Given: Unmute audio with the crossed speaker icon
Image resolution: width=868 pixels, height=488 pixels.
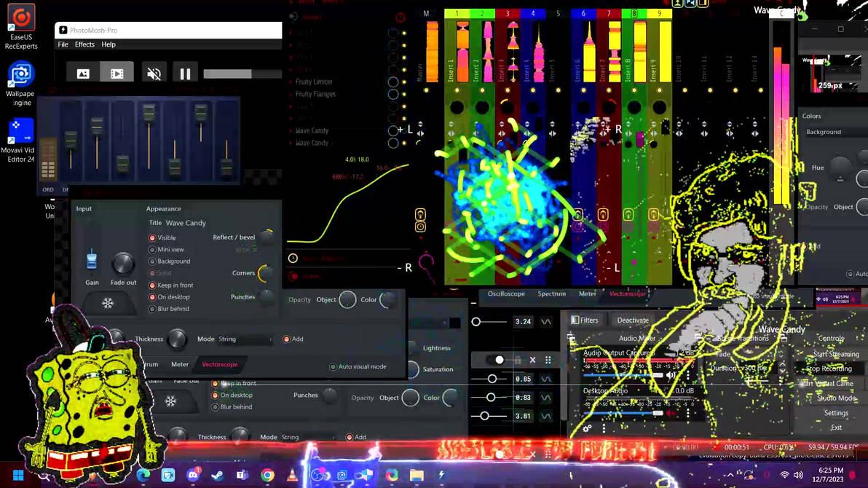Looking at the screenshot, I should click(154, 73).
